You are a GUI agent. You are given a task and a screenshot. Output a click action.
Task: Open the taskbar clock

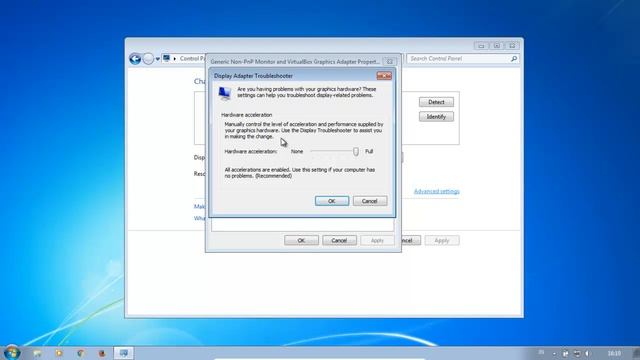click(x=614, y=353)
